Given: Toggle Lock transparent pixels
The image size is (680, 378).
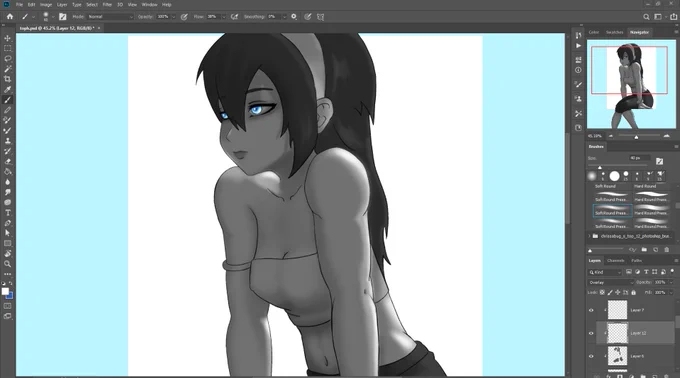Looking at the screenshot, I should 602,293.
